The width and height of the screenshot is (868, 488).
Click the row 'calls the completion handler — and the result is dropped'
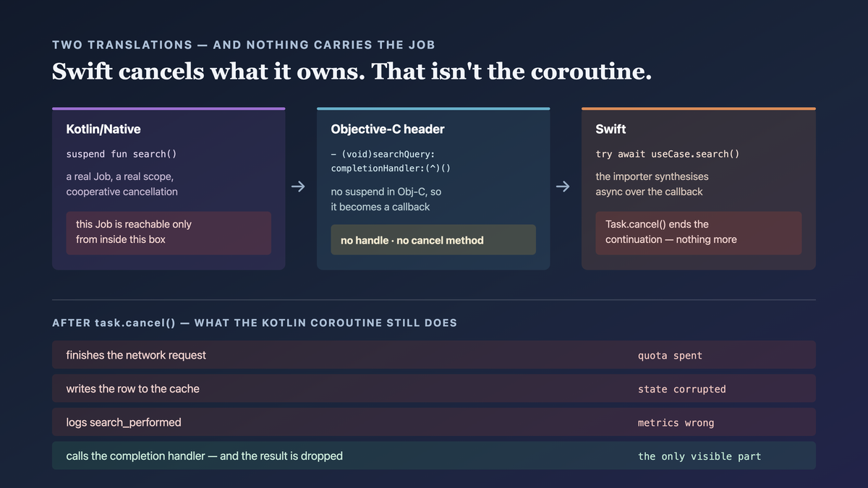(434, 455)
